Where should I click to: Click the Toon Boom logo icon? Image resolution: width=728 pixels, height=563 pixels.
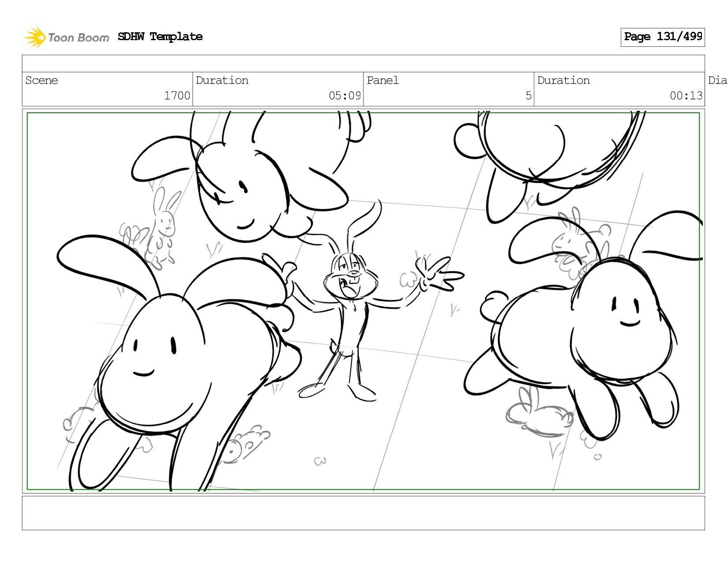35,37
